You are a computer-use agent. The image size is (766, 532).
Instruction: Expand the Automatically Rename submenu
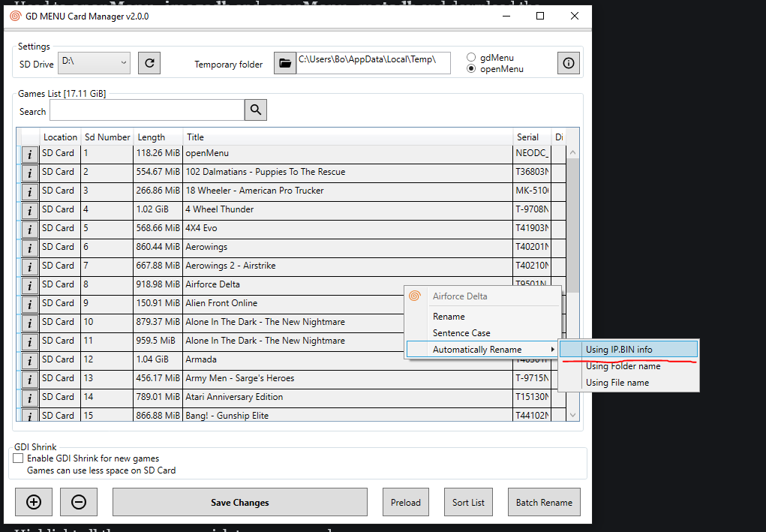point(480,348)
